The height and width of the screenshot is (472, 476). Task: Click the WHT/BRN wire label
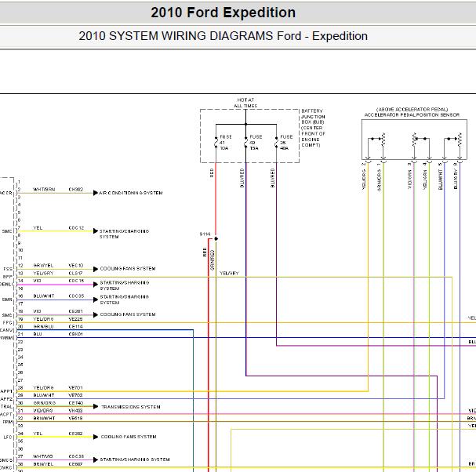tap(44, 190)
